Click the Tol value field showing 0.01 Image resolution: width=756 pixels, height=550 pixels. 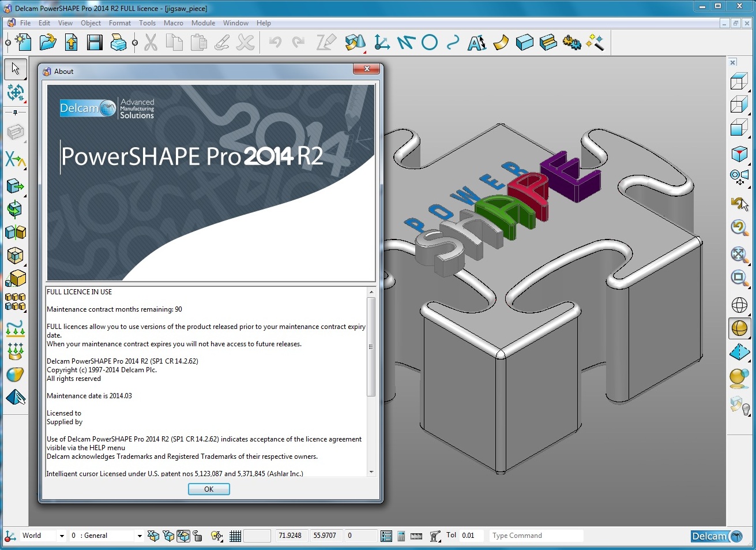(472, 536)
